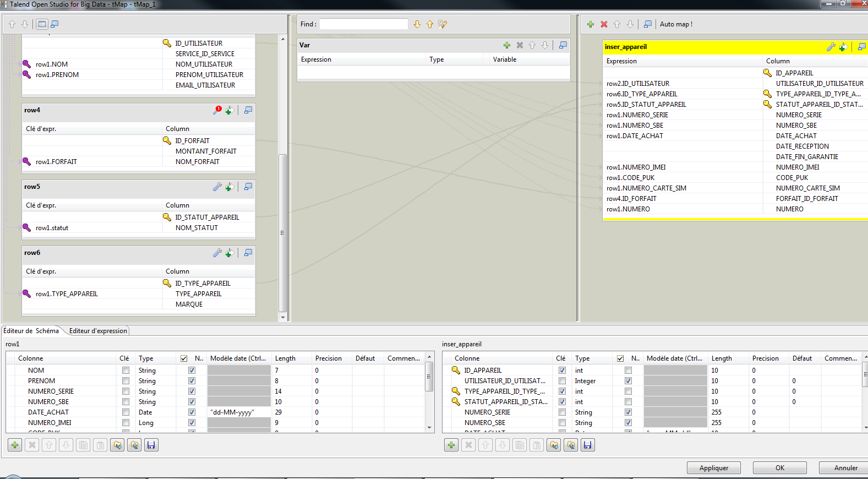Toggle Clé checkbox for NOM row
This screenshot has width=868, height=479.
tap(125, 371)
